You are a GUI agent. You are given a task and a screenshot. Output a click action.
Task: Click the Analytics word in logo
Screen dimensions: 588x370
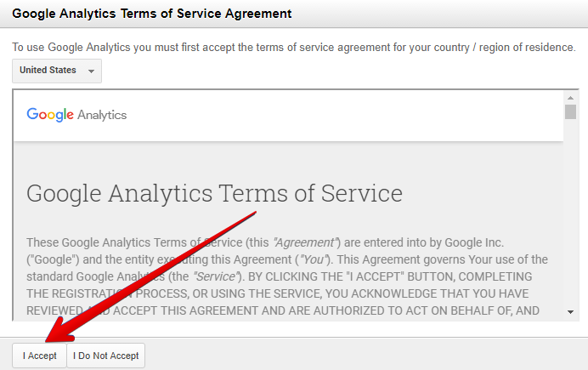pos(102,115)
